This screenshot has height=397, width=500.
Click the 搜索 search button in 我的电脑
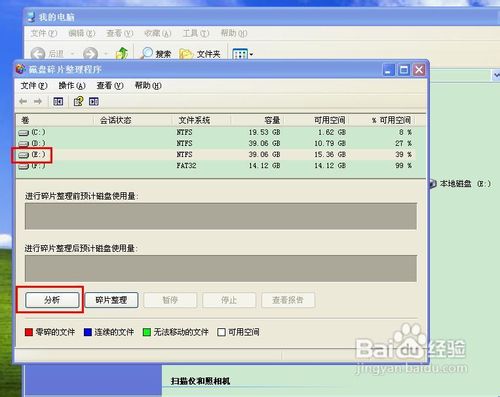[x=156, y=54]
